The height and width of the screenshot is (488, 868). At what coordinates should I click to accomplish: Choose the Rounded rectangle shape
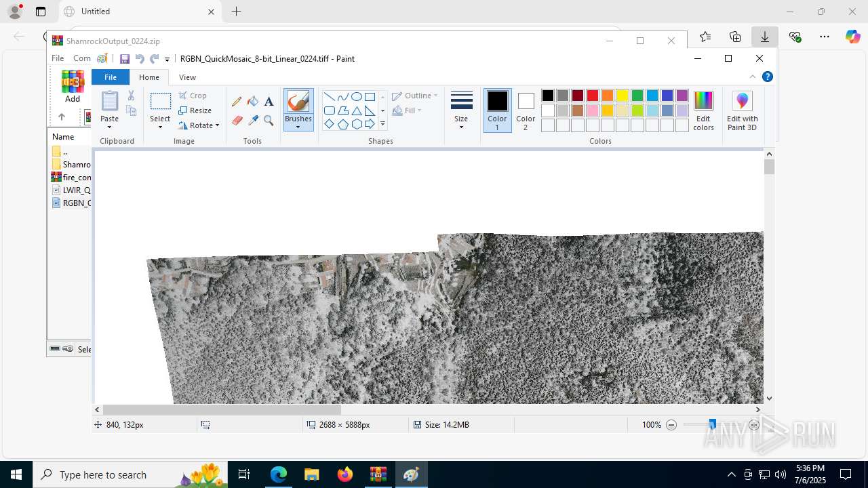click(x=329, y=110)
